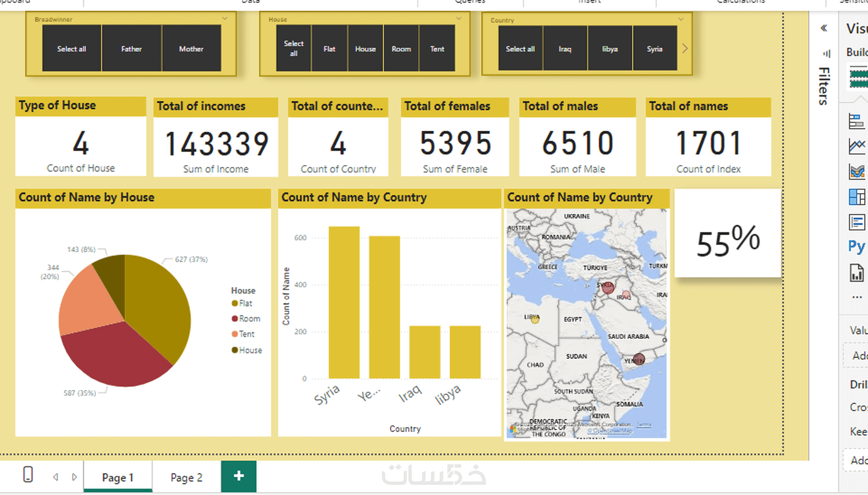Pick the treemap visual icon
868x495 pixels.
coord(857,196)
